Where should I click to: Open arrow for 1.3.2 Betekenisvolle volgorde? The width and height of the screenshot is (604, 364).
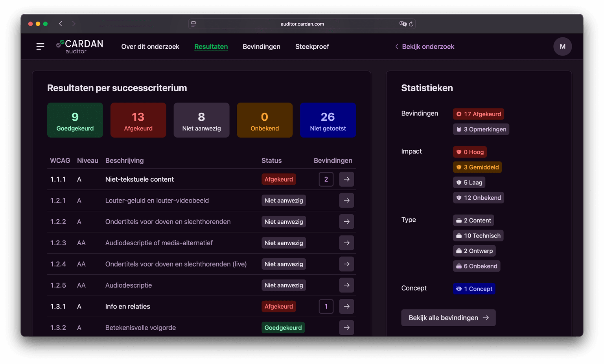346,327
